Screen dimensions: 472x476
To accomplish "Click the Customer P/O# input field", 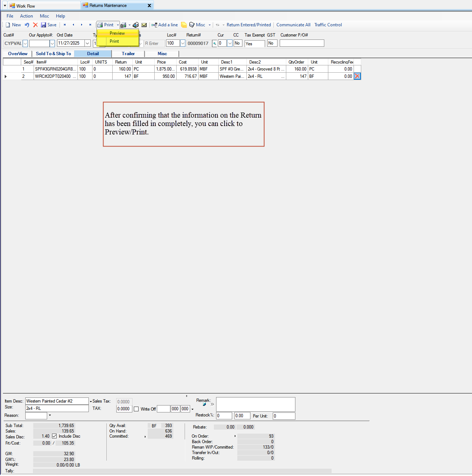I will click(x=302, y=43).
